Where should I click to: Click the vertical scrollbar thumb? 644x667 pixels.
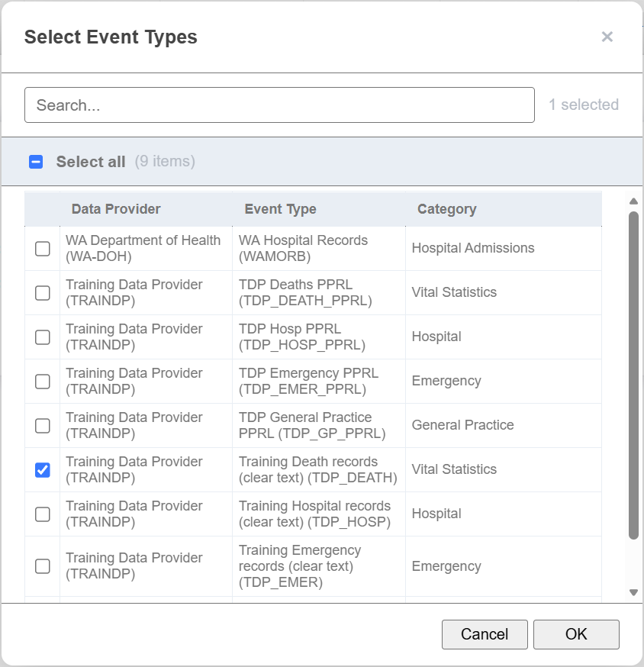(633, 375)
